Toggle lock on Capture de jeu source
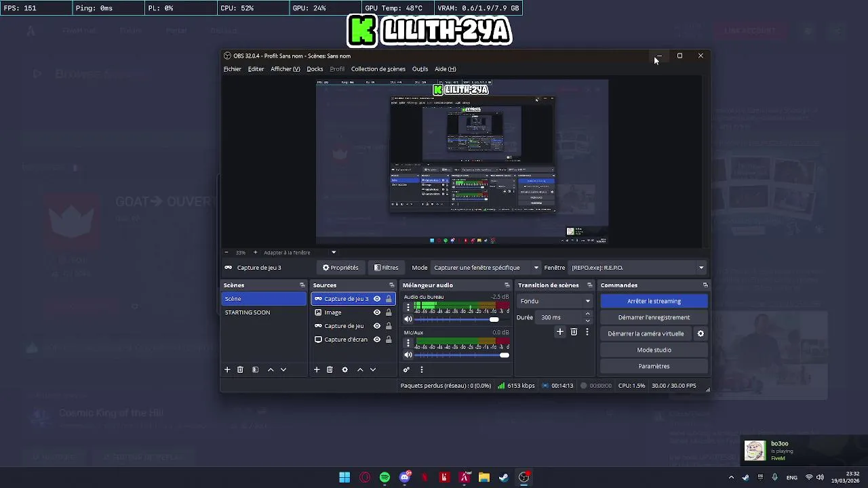Image resolution: width=868 pixels, height=488 pixels. click(389, 326)
